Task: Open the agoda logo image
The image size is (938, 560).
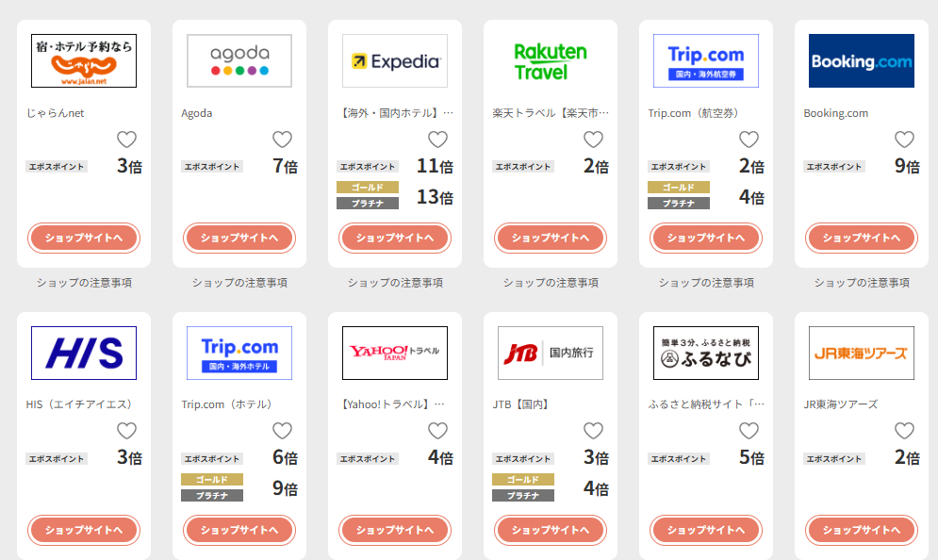Action: click(x=239, y=61)
